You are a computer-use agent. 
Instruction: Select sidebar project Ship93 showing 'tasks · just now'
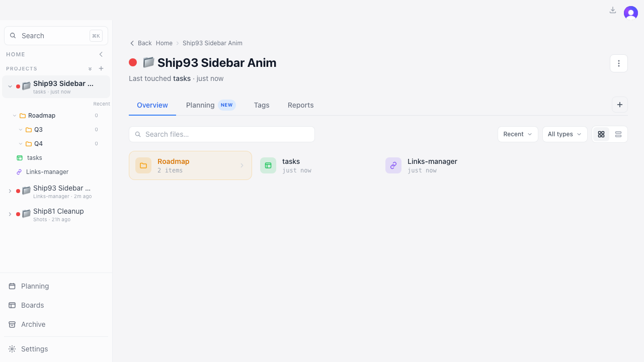pyautogui.click(x=56, y=87)
